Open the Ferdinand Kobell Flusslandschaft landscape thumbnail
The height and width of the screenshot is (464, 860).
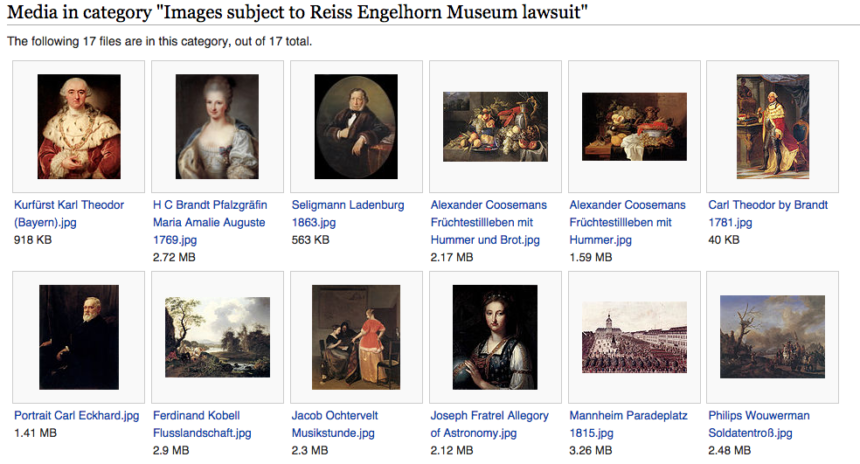click(x=217, y=337)
